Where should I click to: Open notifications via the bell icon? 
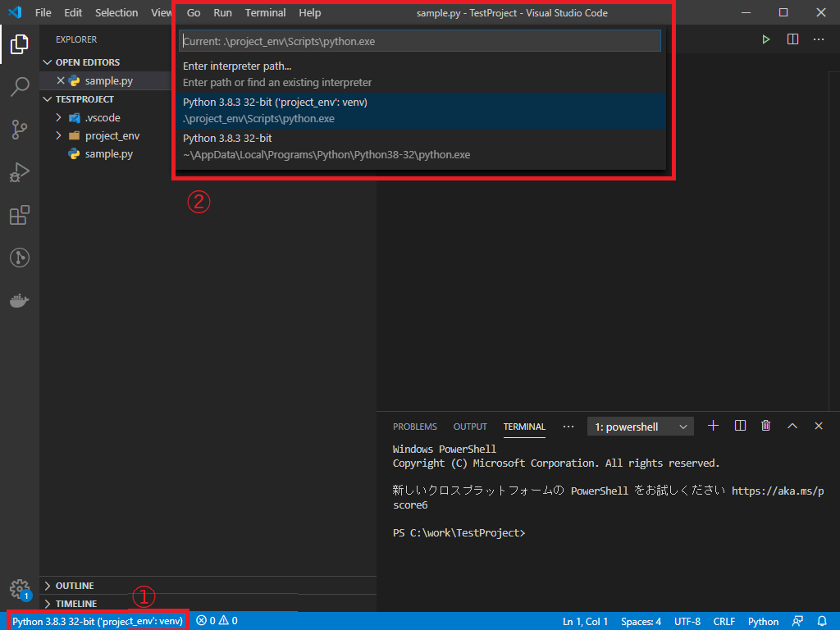point(824,621)
